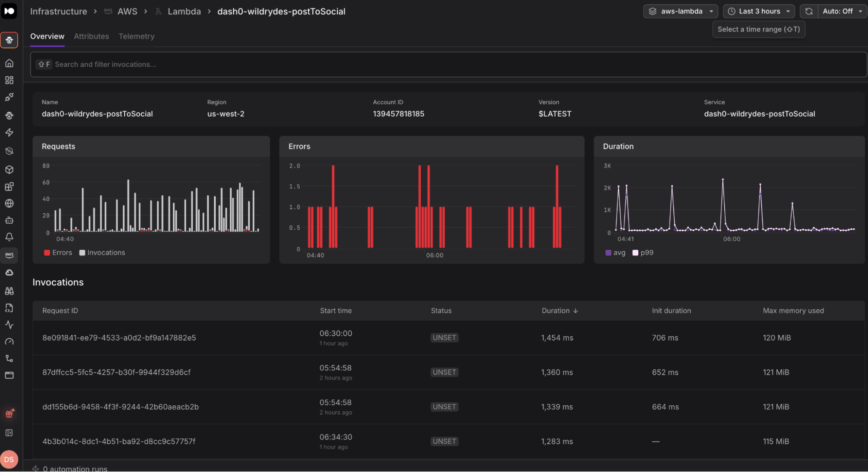Screen dimensions: 868x472
Task: Click the lightning bolt sidebar icon
Action: coord(9,133)
